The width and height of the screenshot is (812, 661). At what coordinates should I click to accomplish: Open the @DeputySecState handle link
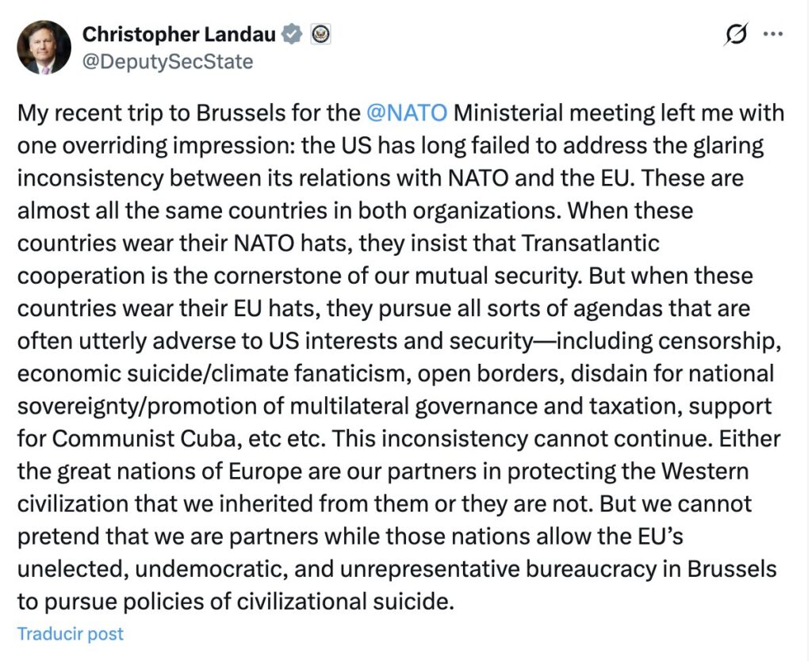click(168, 61)
